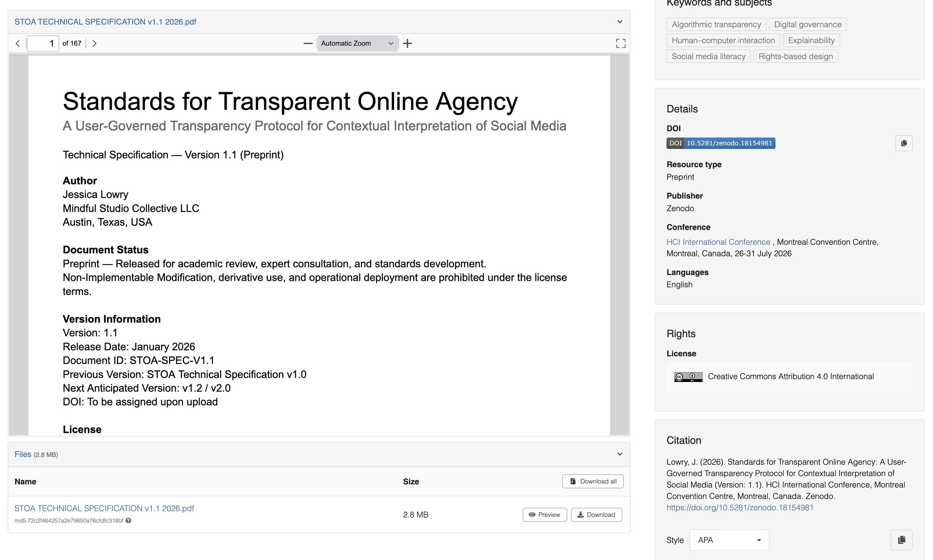This screenshot has height=560, width=933.
Task: Collapse the Files section chevron
Action: click(x=620, y=454)
